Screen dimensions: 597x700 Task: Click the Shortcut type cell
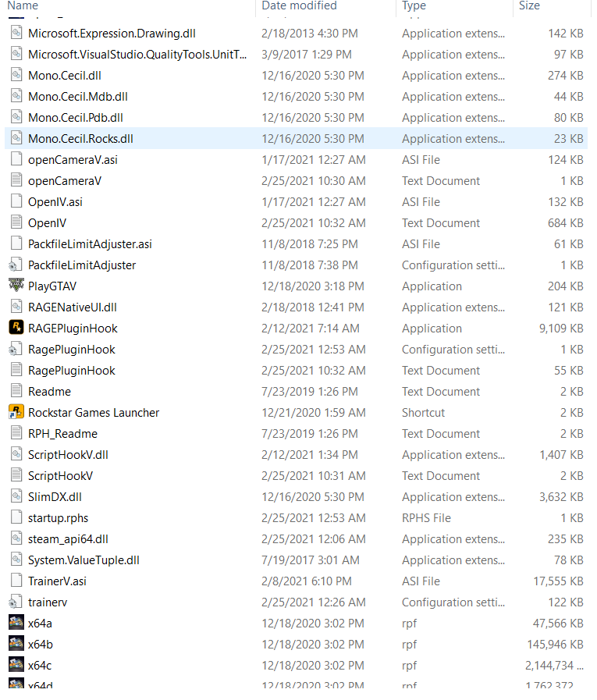pyautogui.click(x=423, y=413)
